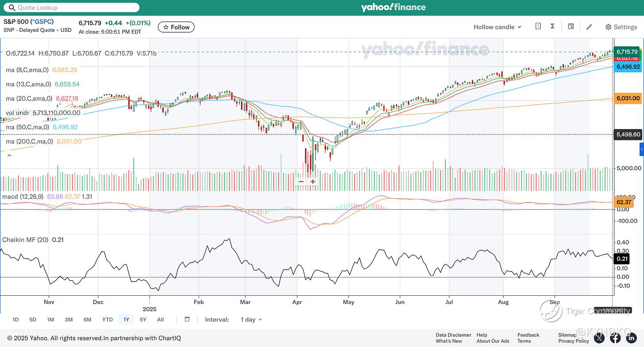Viewport: 644px width, 347px height.
Task: Open the What's New link
Action: click(x=449, y=341)
